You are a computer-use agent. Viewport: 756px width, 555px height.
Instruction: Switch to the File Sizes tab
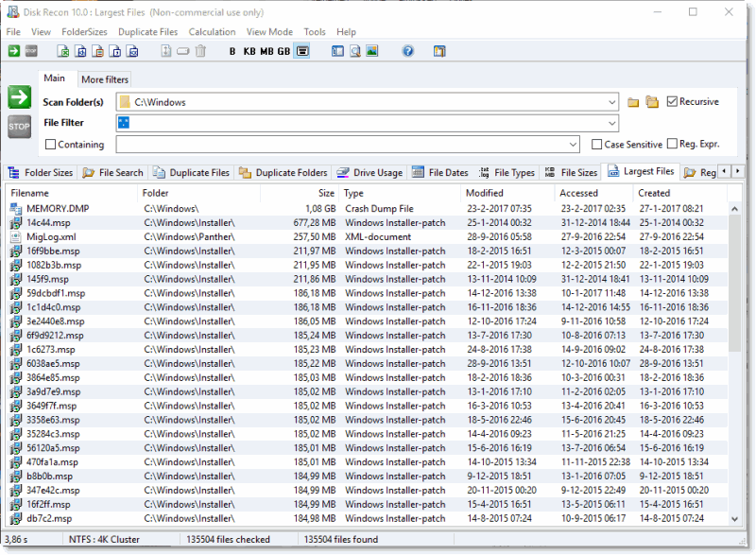coord(571,173)
